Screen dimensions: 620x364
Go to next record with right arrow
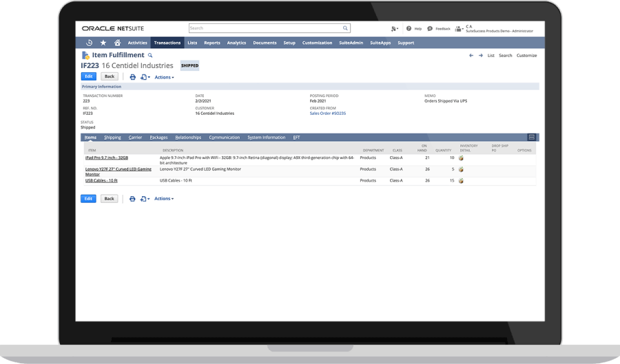pyautogui.click(x=481, y=56)
